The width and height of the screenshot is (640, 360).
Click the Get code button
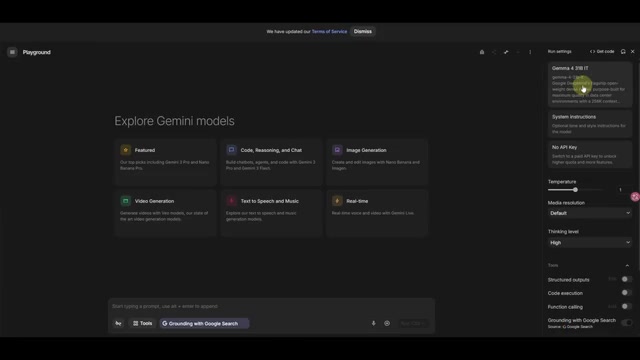click(602, 51)
